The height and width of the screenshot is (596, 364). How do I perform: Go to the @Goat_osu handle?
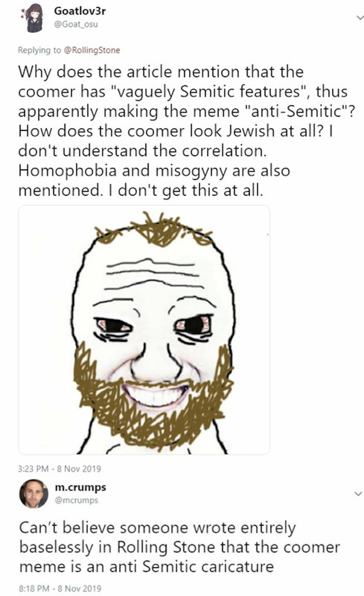coord(76,24)
